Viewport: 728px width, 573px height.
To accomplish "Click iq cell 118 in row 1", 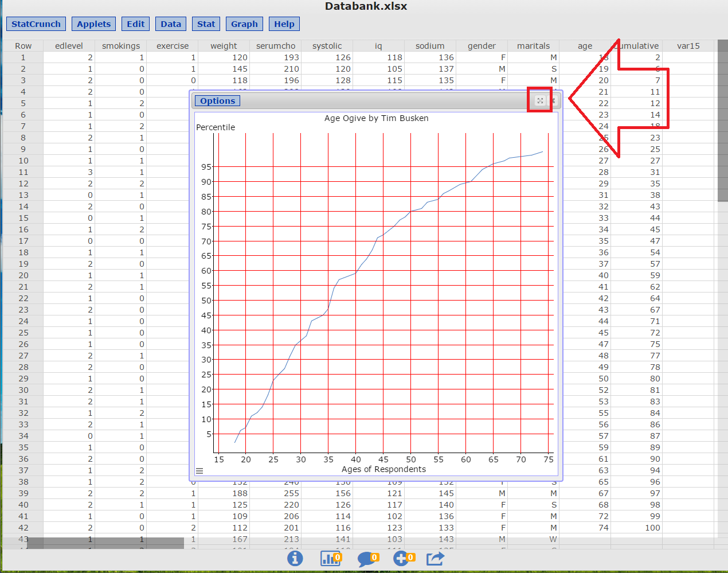I will pos(379,57).
